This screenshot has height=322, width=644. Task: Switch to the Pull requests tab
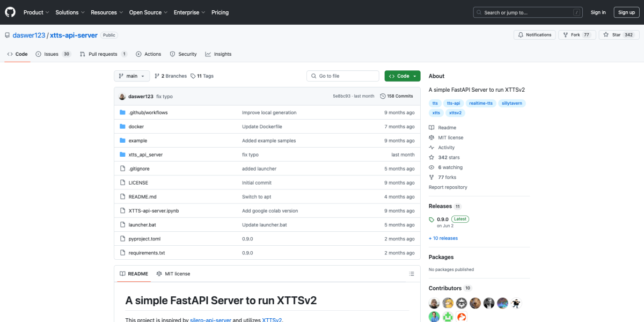tap(103, 54)
